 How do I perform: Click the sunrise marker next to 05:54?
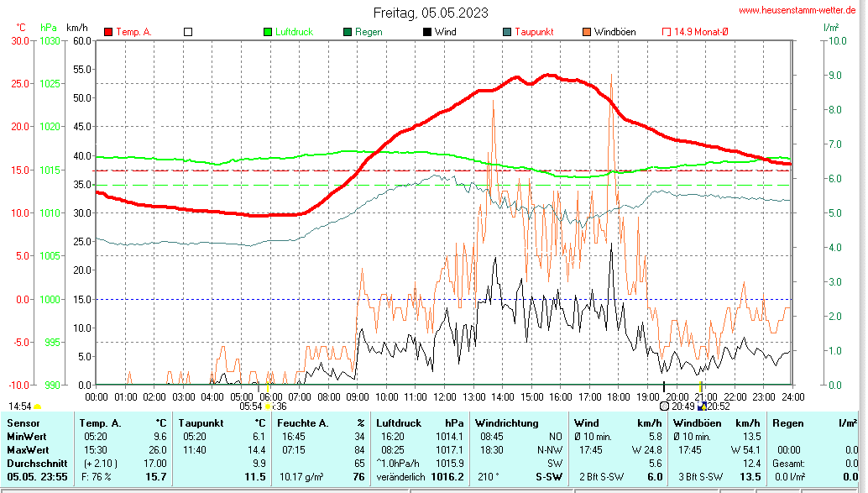coord(268,406)
